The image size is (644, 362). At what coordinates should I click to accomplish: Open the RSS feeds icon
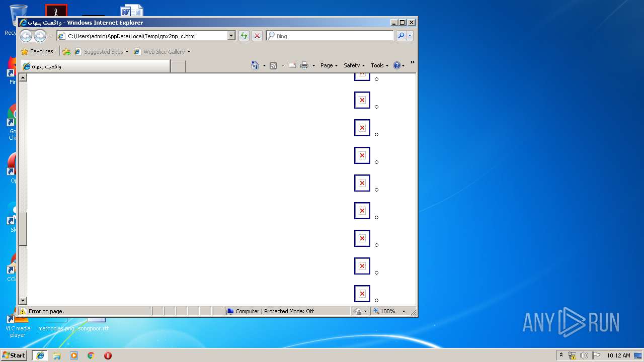(273, 65)
